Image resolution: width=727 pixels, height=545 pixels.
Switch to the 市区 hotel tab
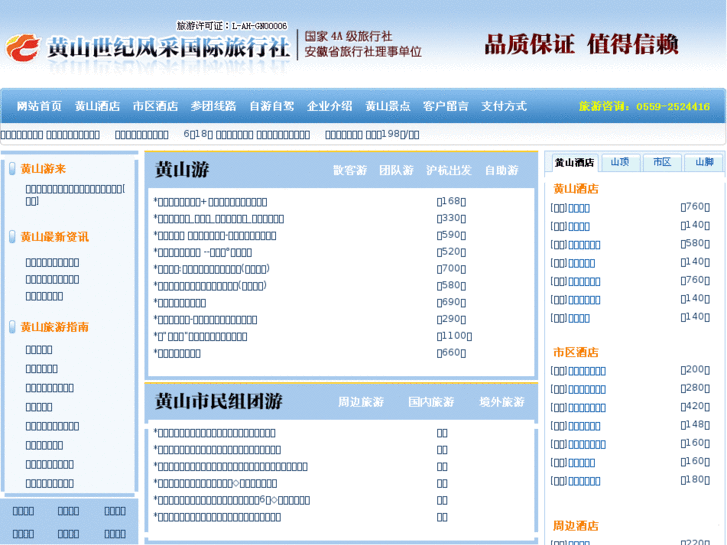[x=662, y=162]
